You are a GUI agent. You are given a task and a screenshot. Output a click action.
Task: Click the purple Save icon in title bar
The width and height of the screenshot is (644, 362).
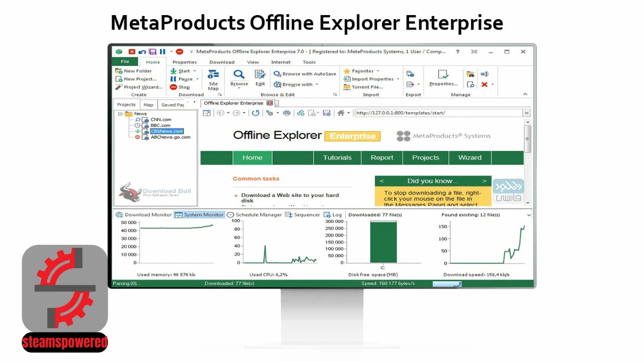(152, 52)
